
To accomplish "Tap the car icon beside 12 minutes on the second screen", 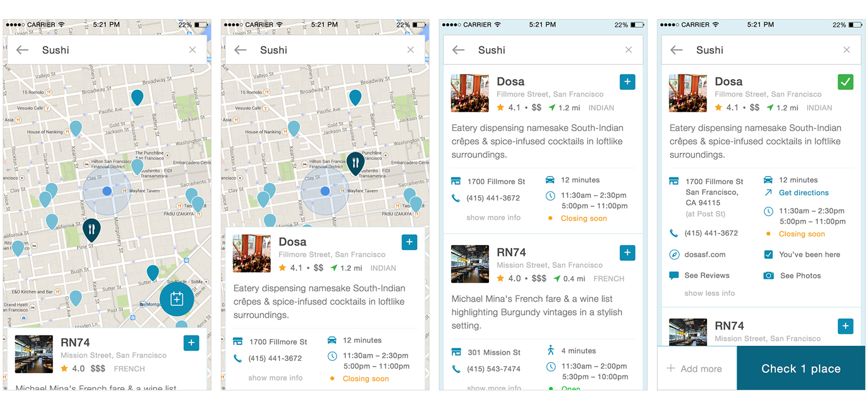I will tap(332, 340).
